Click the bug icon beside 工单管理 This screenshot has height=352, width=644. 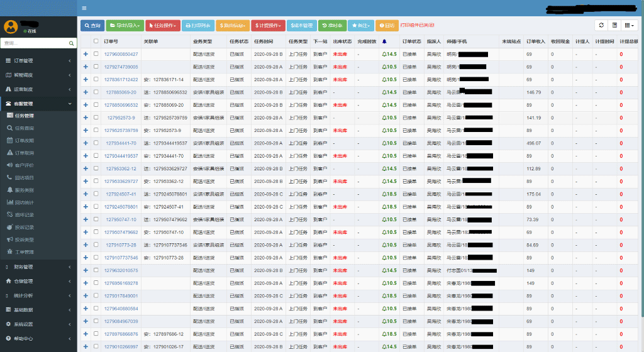[x=10, y=251]
